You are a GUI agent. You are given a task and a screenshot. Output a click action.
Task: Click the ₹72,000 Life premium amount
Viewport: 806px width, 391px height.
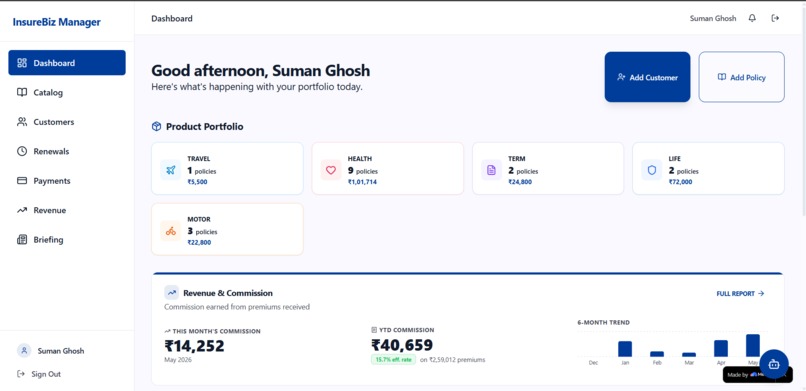coord(680,182)
